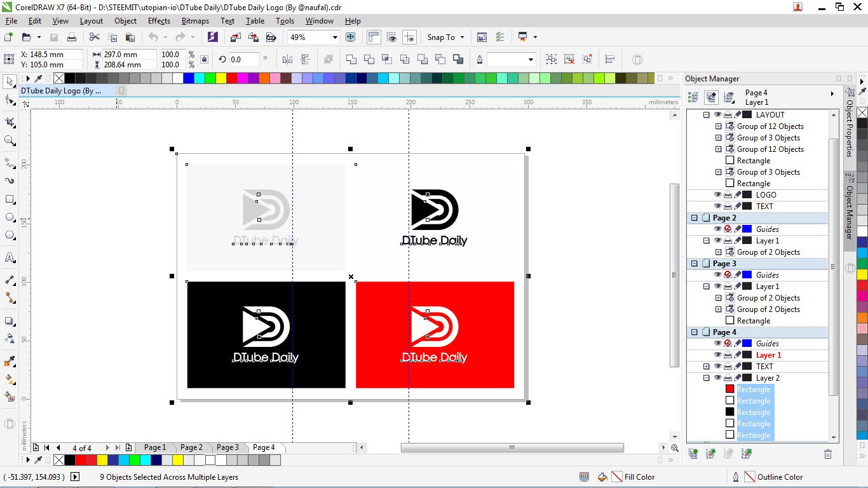
Task: Click the Import icon
Action: [x=236, y=37]
